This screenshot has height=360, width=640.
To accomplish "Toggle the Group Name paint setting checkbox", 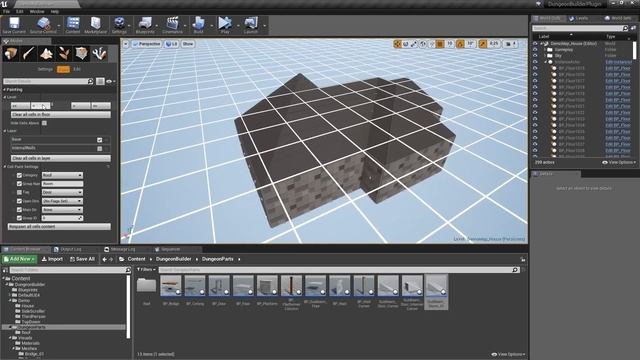I will coord(19,184).
